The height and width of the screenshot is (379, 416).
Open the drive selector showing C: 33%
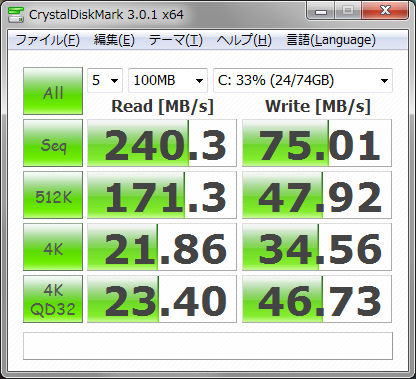click(303, 80)
